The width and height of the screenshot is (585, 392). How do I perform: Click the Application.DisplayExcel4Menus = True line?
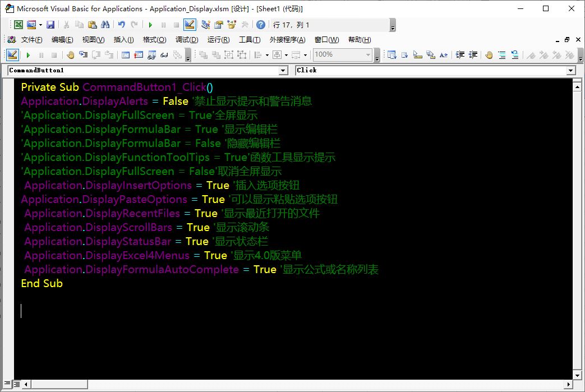[163, 256]
